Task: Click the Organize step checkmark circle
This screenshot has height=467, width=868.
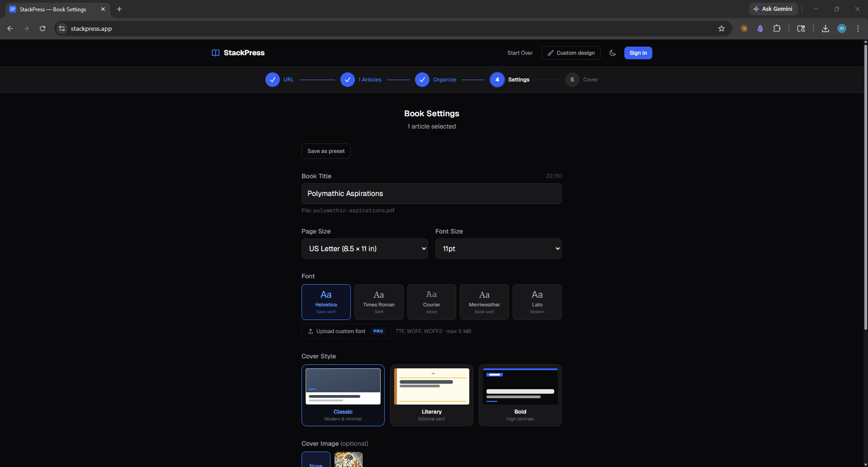Action: [422, 80]
